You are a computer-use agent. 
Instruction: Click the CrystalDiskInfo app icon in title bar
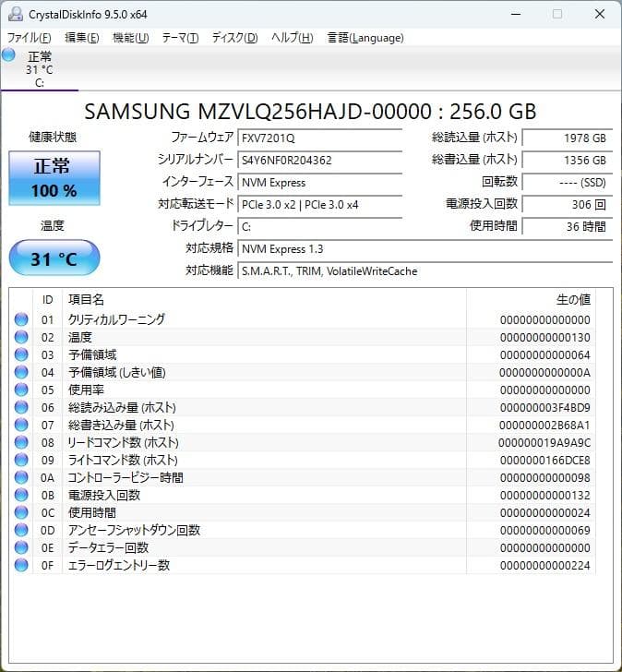tap(16, 14)
